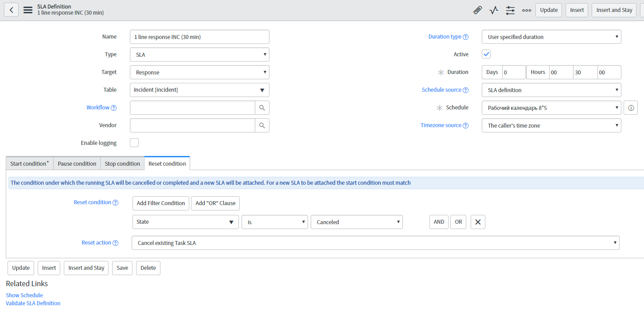Click the Duration hours field
Image resolution: width=644 pixels, height=311 pixels.
click(561, 72)
